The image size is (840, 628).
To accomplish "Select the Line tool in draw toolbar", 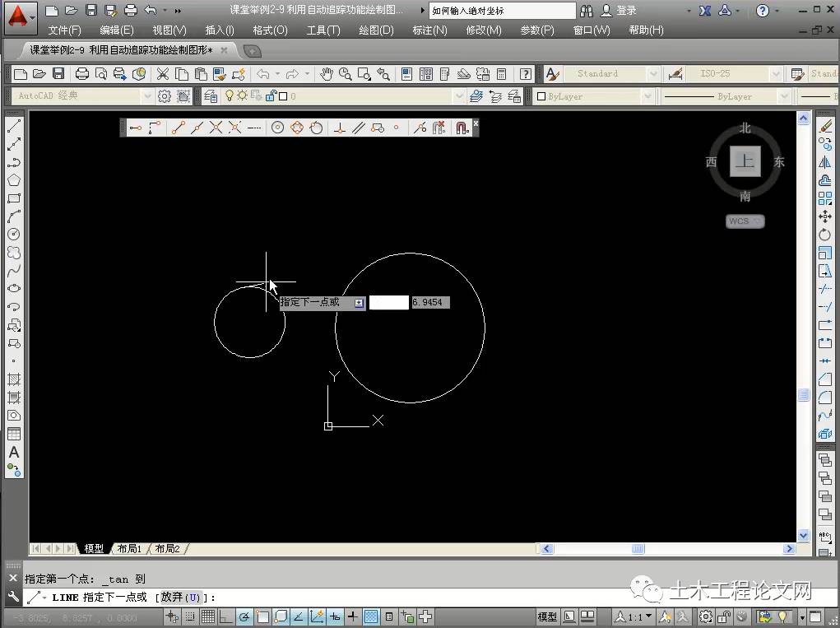I will tap(13, 127).
